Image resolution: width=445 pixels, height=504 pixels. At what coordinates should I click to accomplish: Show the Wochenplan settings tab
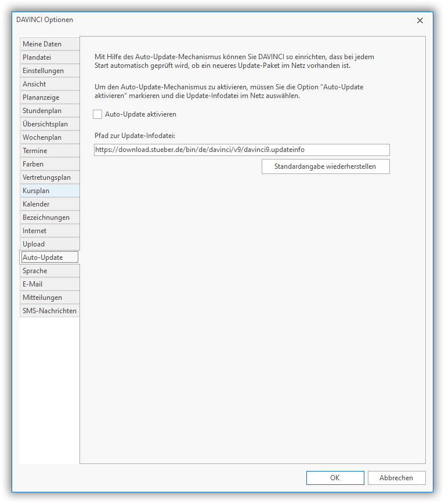pos(49,137)
